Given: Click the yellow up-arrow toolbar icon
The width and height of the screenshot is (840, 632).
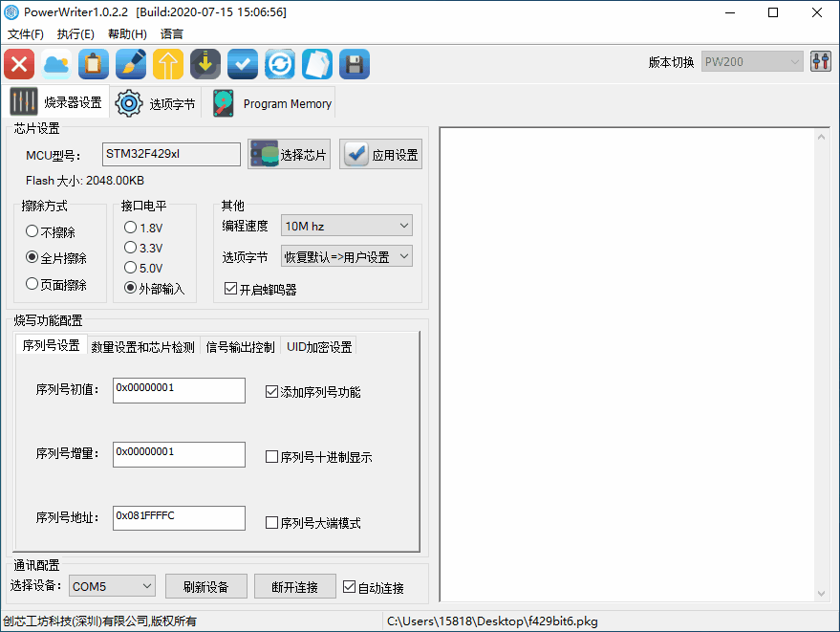Looking at the screenshot, I should pyautogui.click(x=168, y=64).
